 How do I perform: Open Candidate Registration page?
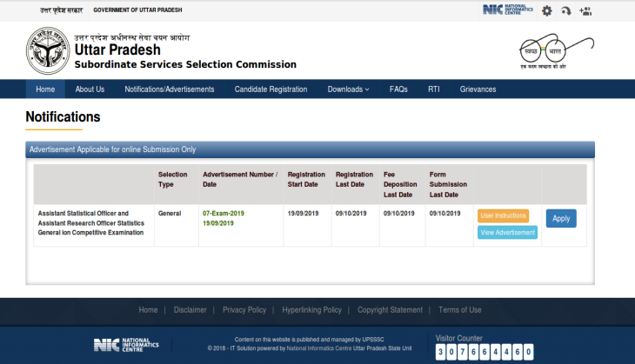coord(271,89)
